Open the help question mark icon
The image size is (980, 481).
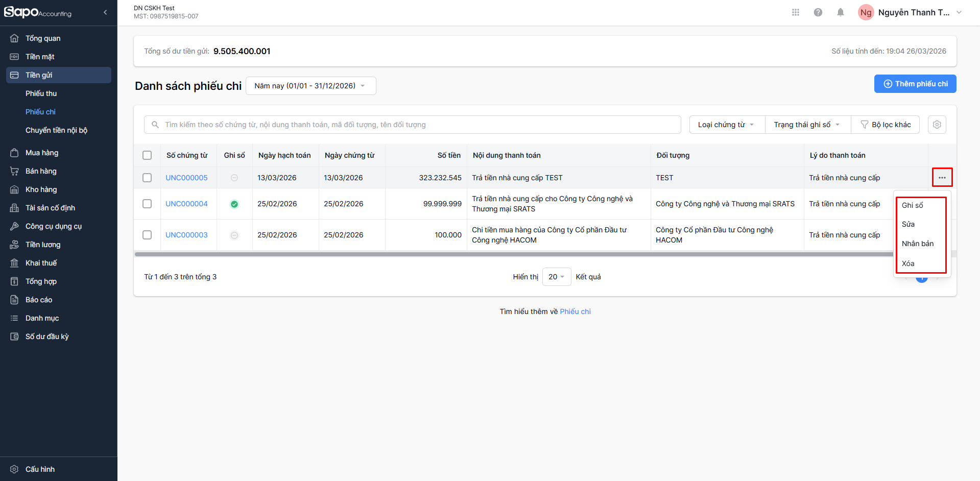818,12
